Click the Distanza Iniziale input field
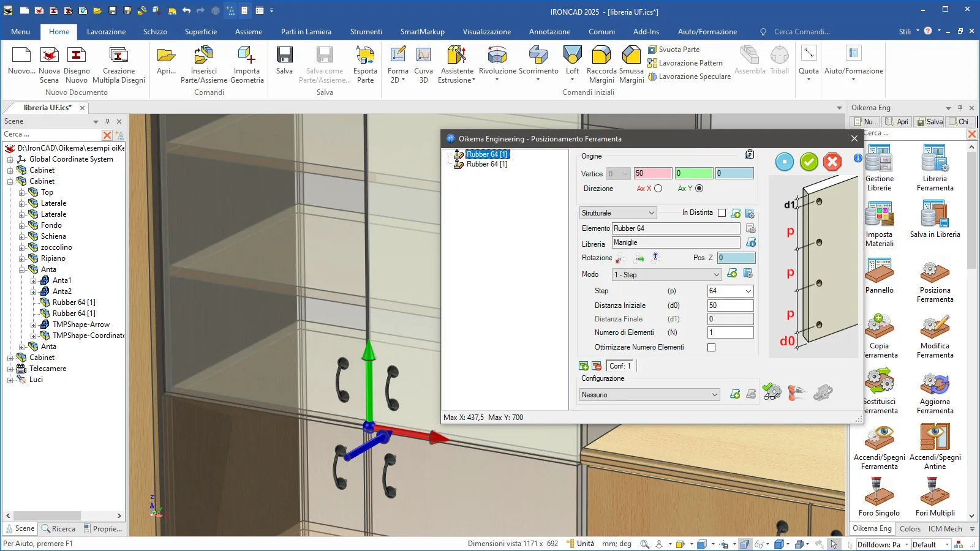980x551 pixels. click(729, 305)
